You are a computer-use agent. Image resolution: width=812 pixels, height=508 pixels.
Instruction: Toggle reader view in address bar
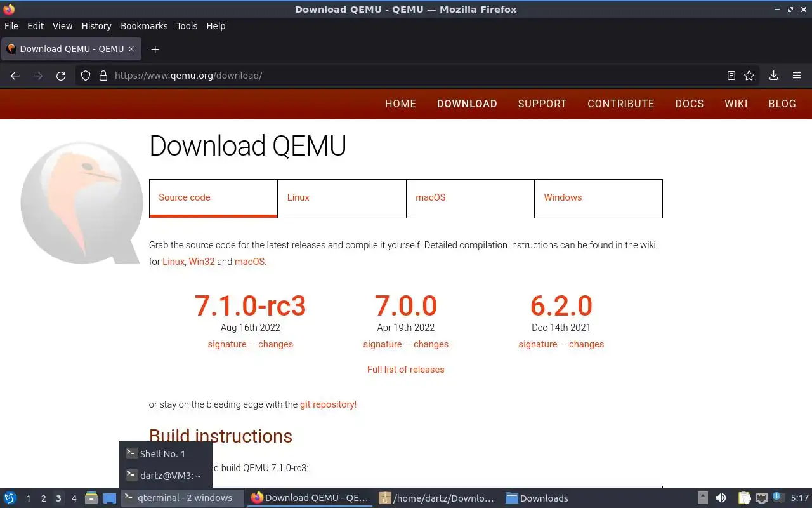(x=731, y=76)
